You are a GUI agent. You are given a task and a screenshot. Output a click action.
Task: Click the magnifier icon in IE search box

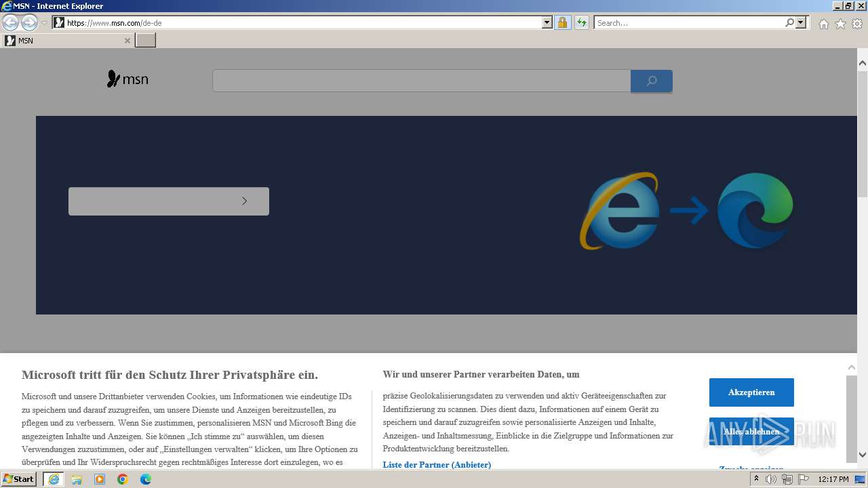pyautogui.click(x=789, y=22)
